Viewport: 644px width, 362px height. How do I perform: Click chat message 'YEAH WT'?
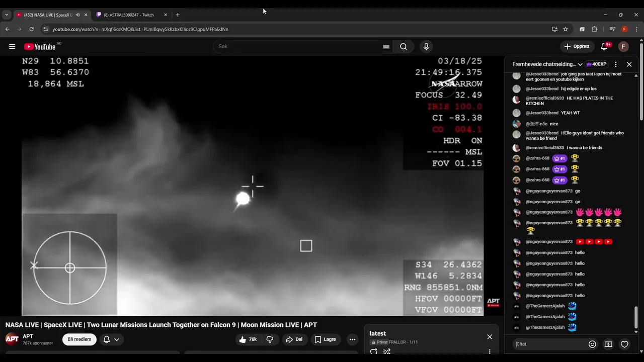point(571,113)
